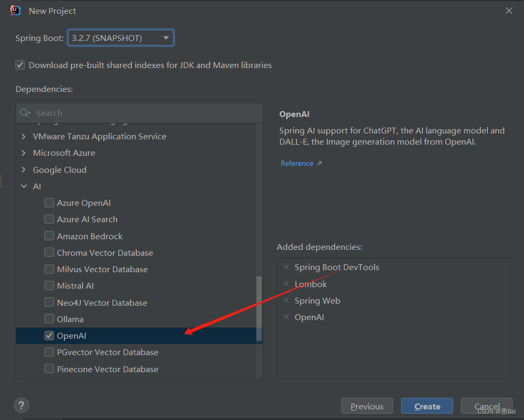The width and height of the screenshot is (524, 420).
Task: Click the Previous button
Action: [367, 406]
